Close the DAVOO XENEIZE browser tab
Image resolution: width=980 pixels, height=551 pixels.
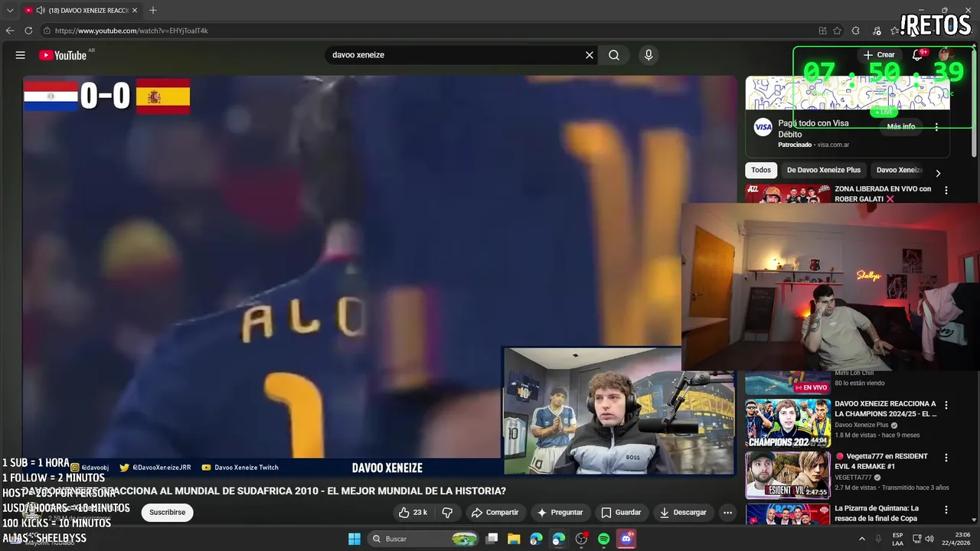(x=135, y=11)
